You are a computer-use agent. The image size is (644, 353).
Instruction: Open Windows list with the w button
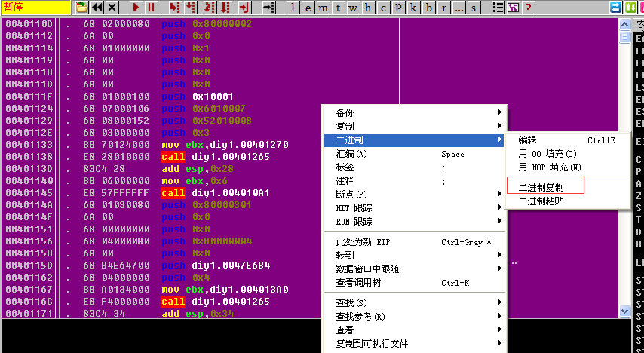tap(353, 7)
